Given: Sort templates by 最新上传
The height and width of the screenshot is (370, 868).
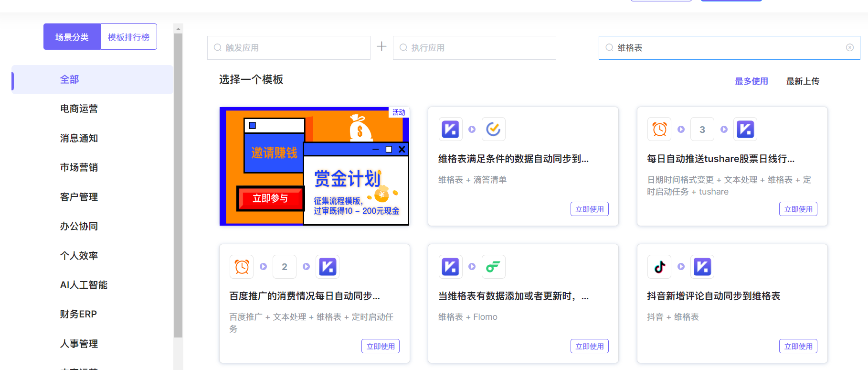Looking at the screenshot, I should click(x=803, y=81).
